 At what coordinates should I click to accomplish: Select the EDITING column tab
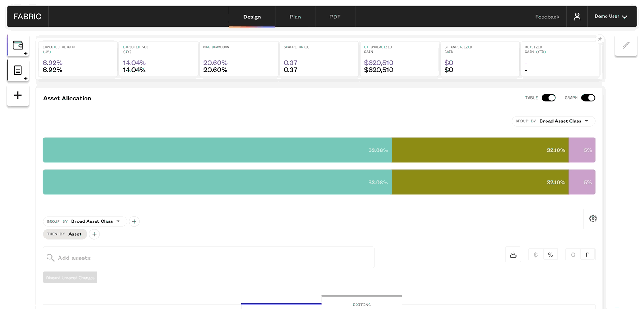[361, 302]
